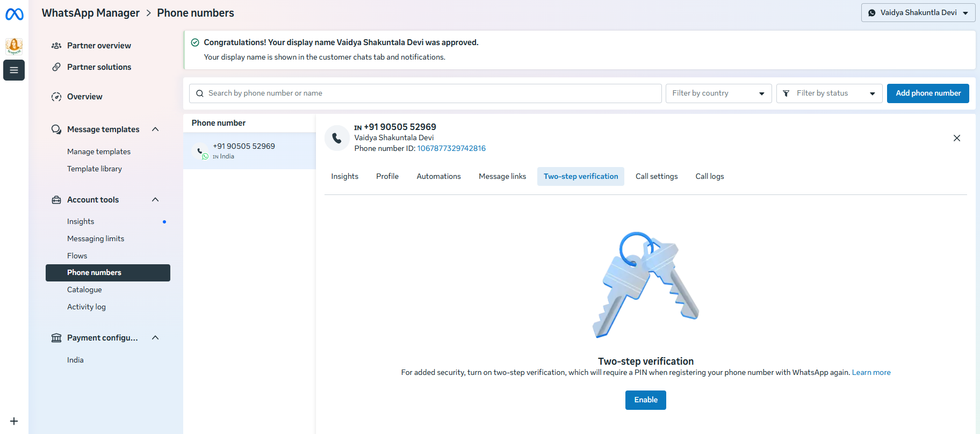Open the Learn more link
The width and height of the screenshot is (980, 434).
click(x=871, y=373)
